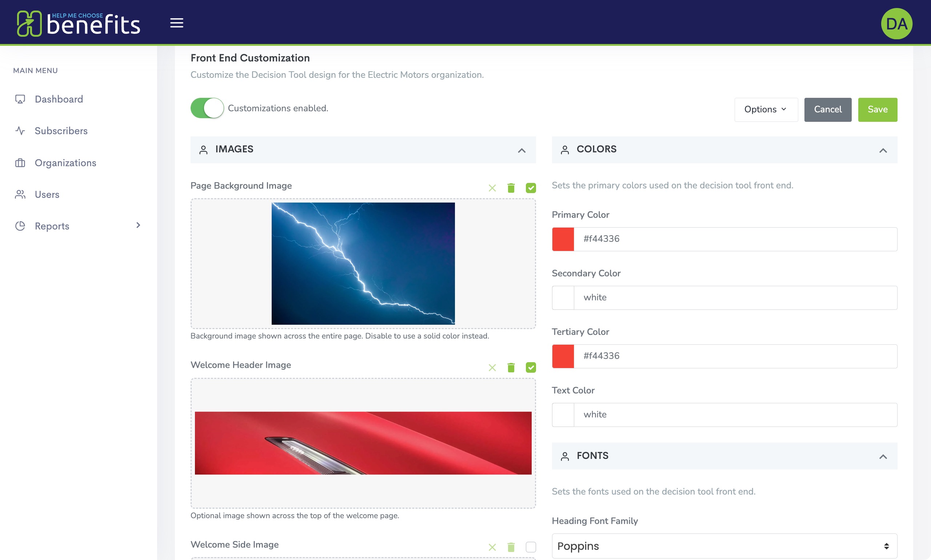Click the FONTS section header title

pyautogui.click(x=592, y=456)
